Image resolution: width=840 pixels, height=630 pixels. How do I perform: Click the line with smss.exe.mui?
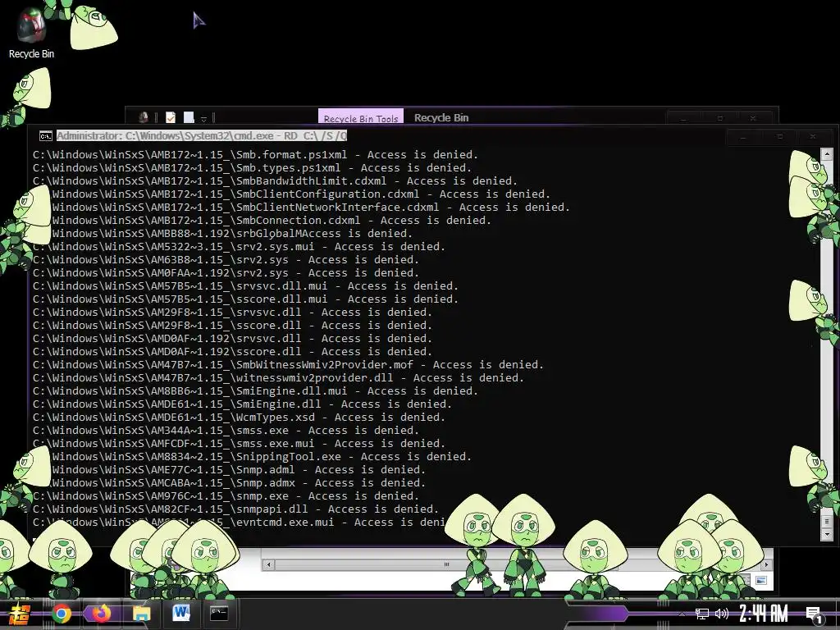click(239, 444)
